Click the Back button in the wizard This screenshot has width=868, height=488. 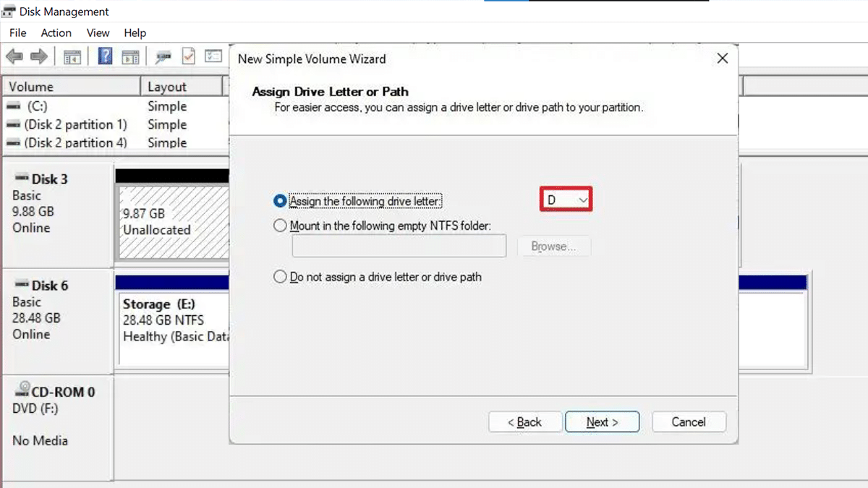click(525, 422)
